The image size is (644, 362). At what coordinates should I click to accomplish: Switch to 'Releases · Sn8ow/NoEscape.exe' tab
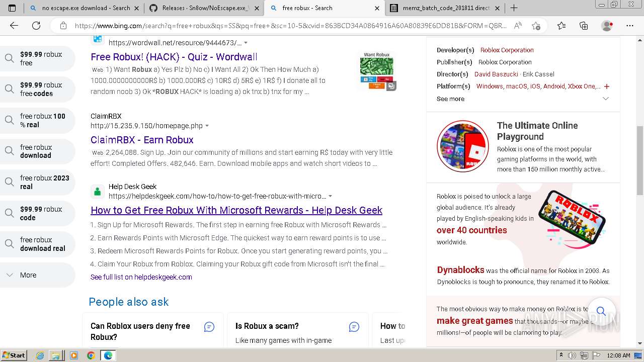coord(205,8)
